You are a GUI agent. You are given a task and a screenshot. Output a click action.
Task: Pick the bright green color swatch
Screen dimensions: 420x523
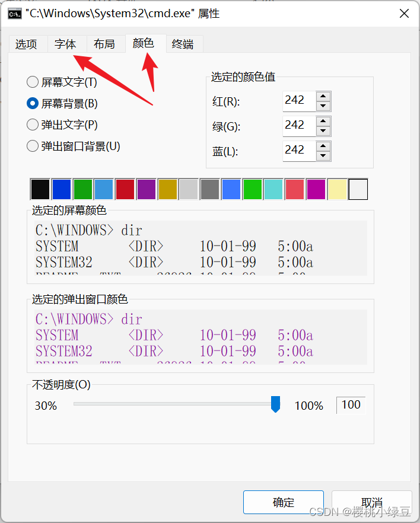coord(252,189)
